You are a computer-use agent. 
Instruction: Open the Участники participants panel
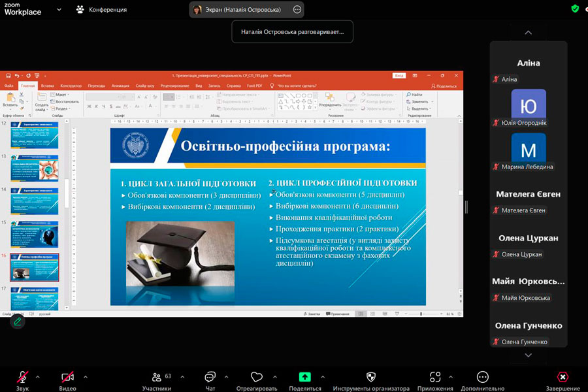coord(157,377)
